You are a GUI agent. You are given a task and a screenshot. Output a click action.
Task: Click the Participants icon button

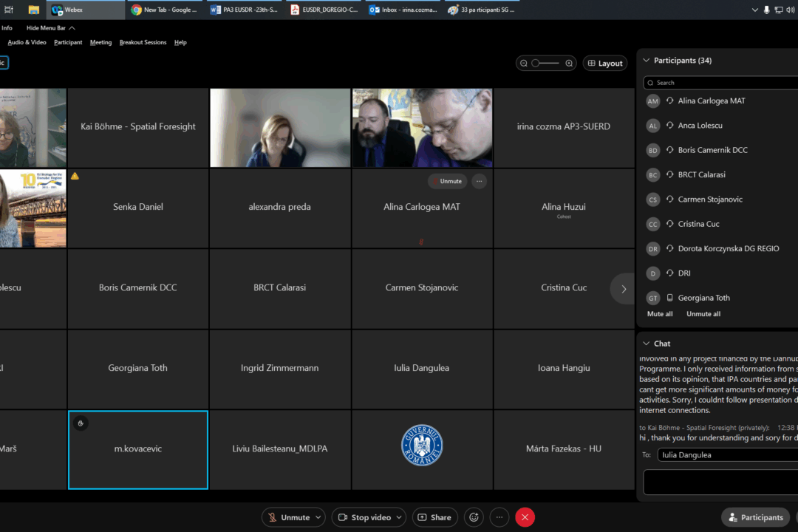[755, 517]
